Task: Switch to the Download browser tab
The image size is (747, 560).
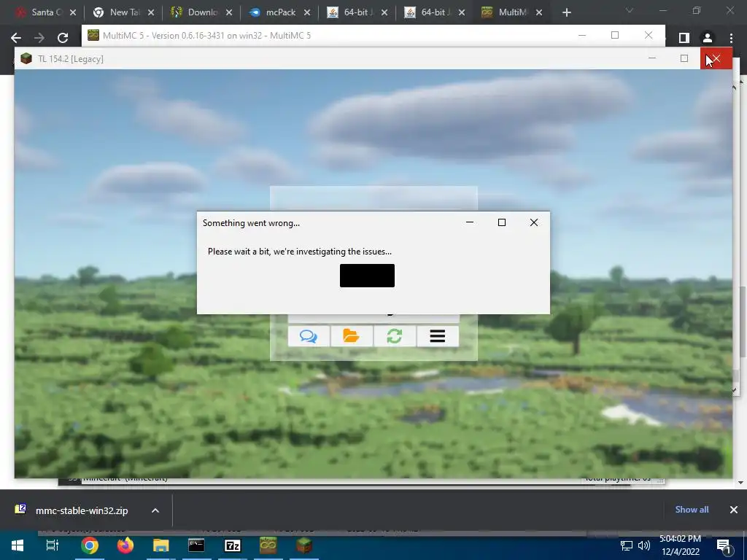Action: tap(196, 12)
